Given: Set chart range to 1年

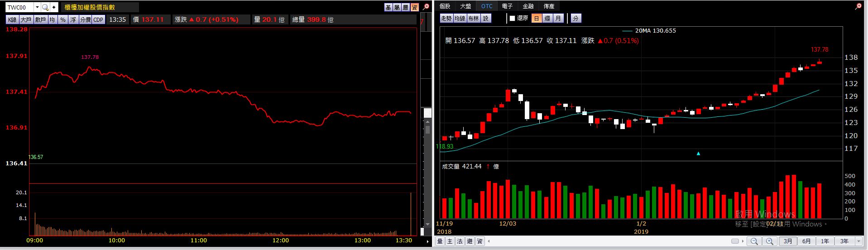Looking at the screenshot, I should [x=825, y=241].
